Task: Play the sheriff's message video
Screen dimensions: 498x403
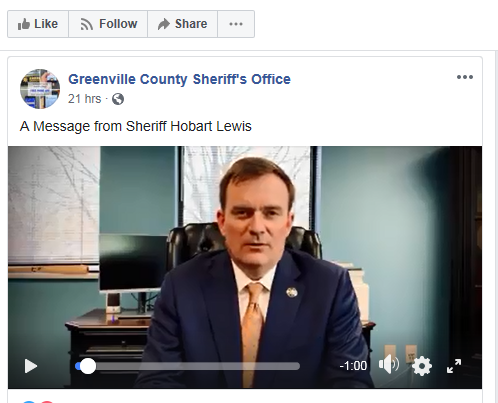Action: click(31, 366)
